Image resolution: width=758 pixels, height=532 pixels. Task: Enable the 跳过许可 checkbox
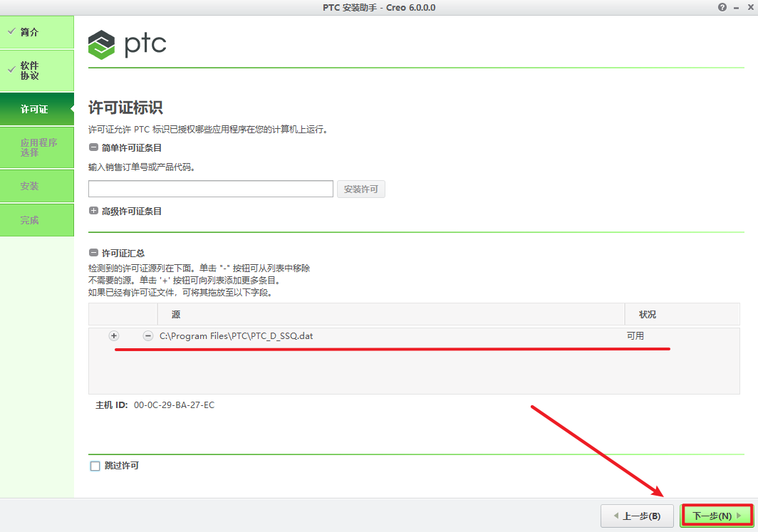(93, 466)
